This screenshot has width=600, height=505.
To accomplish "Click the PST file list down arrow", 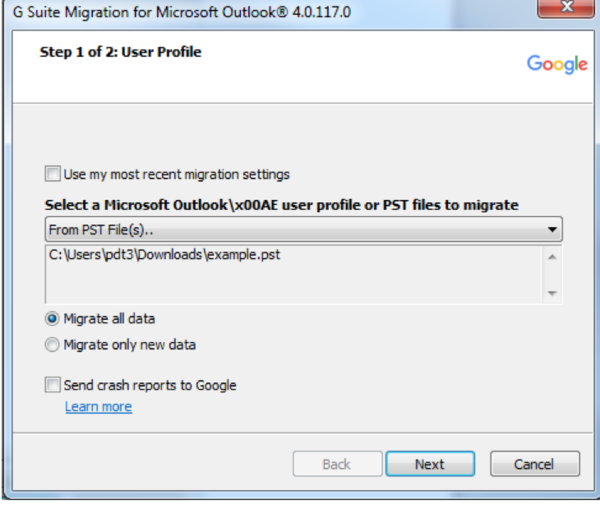I will coord(552,293).
